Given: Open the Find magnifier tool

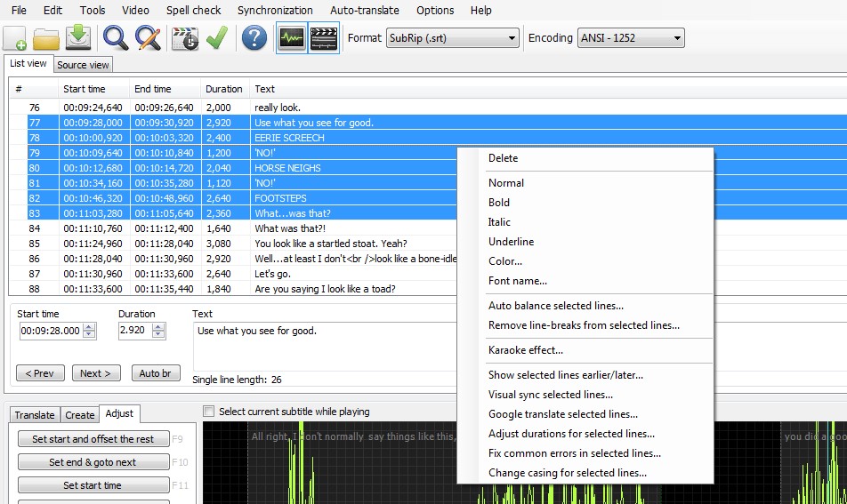Looking at the screenshot, I should (116, 38).
